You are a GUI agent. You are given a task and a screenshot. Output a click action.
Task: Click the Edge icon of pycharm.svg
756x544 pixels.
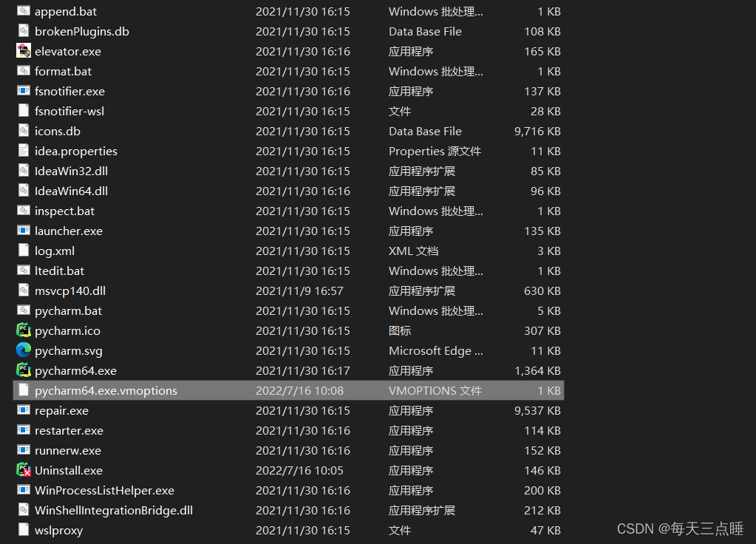coord(24,350)
